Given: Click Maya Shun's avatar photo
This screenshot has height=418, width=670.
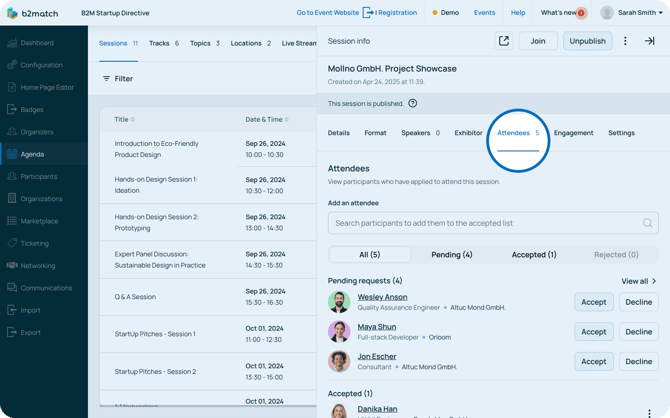Looking at the screenshot, I should (x=339, y=332).
